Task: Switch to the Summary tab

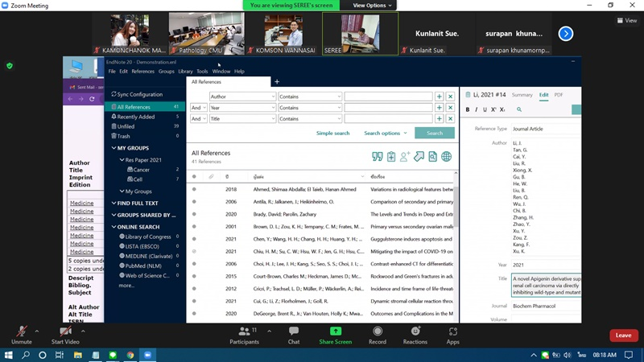Action: [522, 95]
